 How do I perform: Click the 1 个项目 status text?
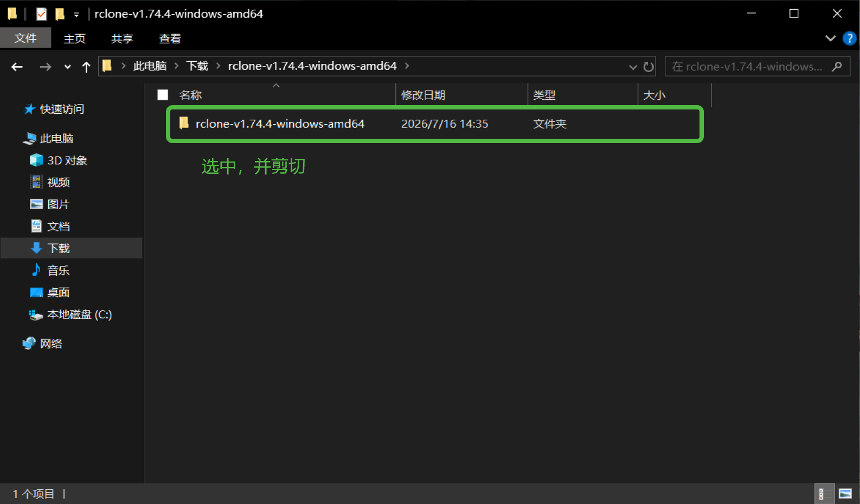point(33,494)
